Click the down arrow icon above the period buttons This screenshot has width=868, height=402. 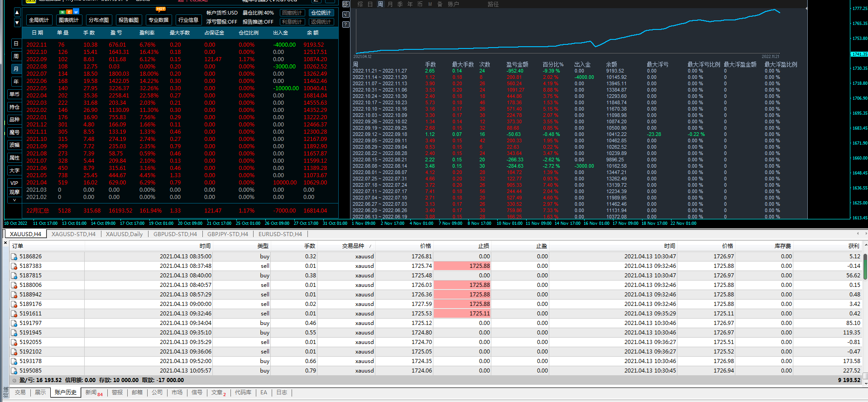(17, 23)
